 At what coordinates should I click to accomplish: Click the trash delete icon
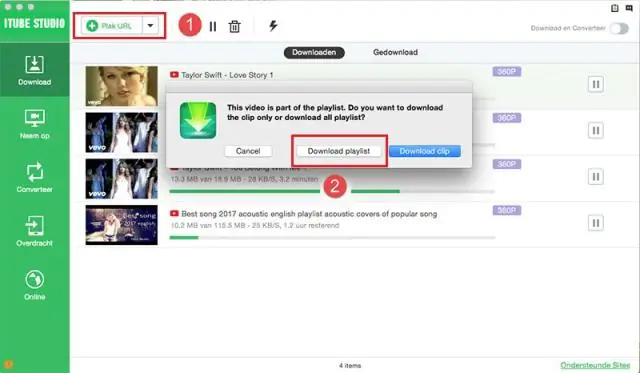[234, 27]
